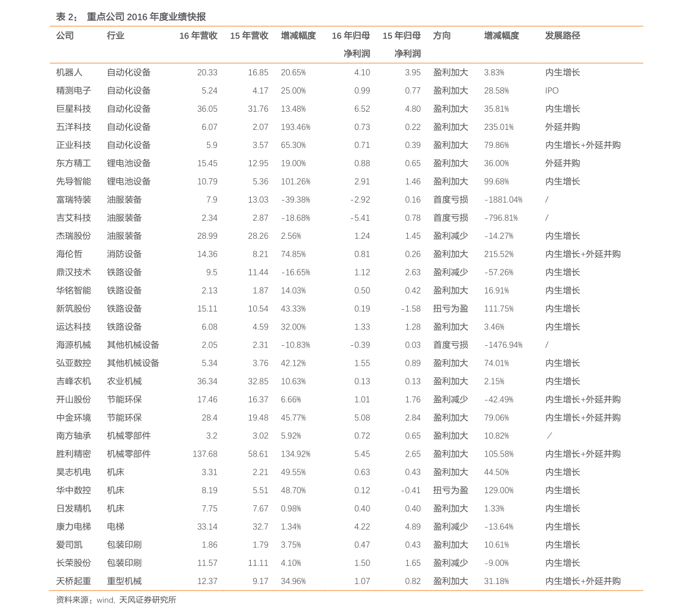Click the table title 重点公司 2016 年度业绩快报
The height and width of the screenshot is (616, 693).
pyautogui.click(x=146, y=17)
